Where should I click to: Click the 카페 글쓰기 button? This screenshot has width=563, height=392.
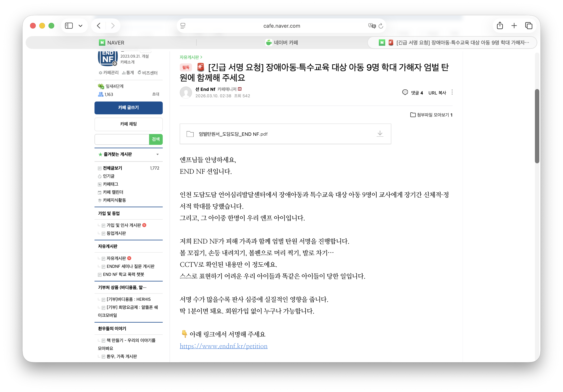coord(128,108)
